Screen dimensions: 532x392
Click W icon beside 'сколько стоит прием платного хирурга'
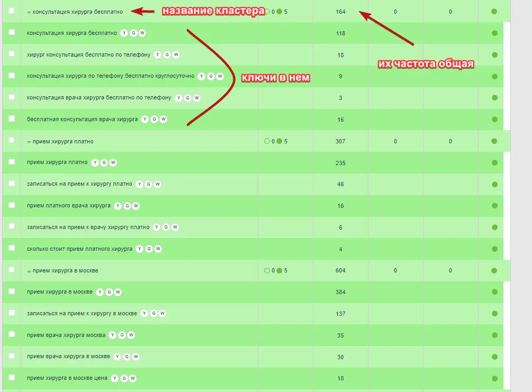[158, 249]
